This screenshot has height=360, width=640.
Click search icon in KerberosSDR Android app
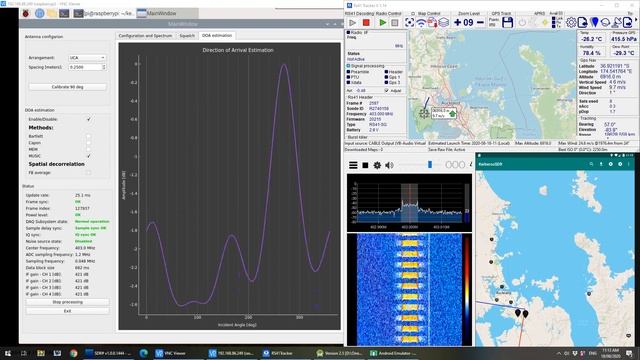591,164
